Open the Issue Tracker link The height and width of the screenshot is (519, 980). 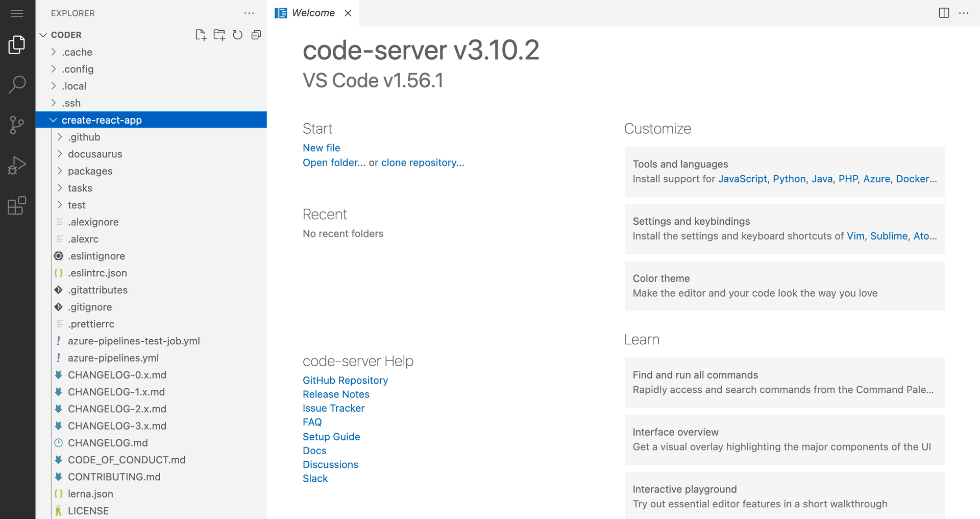pyautogui.click(x=333, y=408)
